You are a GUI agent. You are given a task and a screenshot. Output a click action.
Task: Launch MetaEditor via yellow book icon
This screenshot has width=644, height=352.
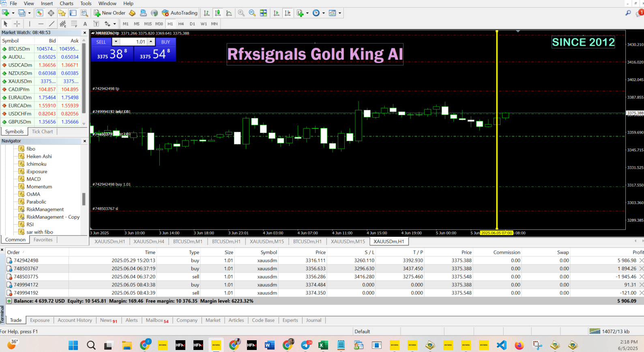(x=132, y=13)
